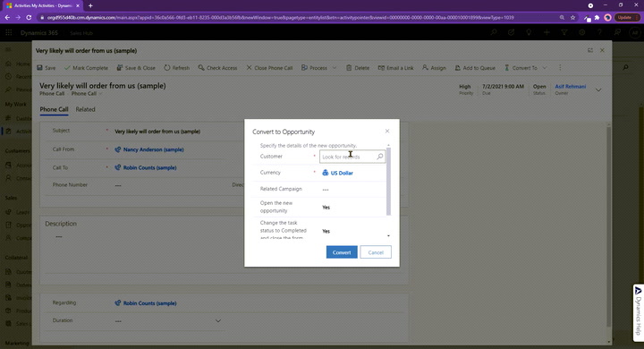The height and width of the screenshot is (349, 644).
Task: Click Close Phone Call command
Action: tap(269, 68)
